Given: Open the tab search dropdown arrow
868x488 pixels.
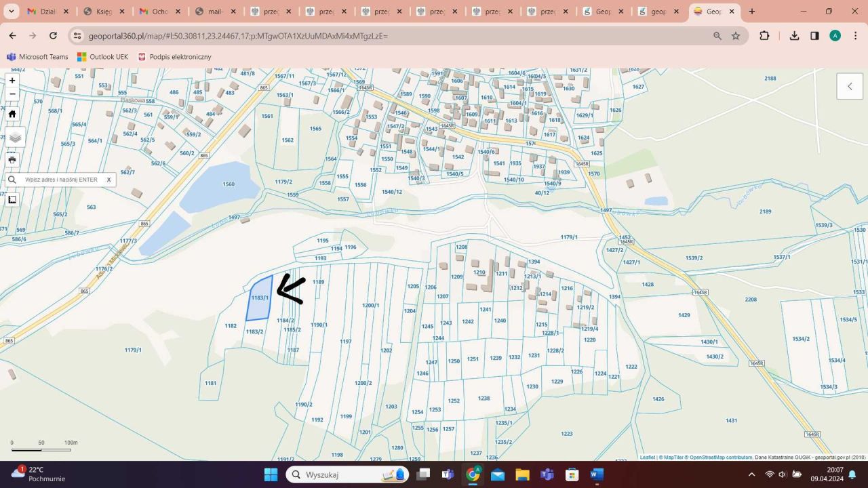Looking at the screenshot, I should click(x=11, y=12).
